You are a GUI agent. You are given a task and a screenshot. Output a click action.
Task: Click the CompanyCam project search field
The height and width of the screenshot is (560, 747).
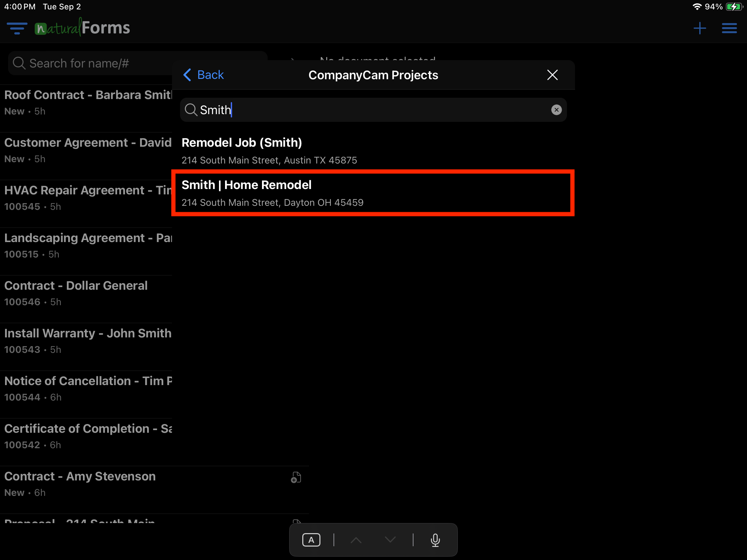tap(373, 110)
